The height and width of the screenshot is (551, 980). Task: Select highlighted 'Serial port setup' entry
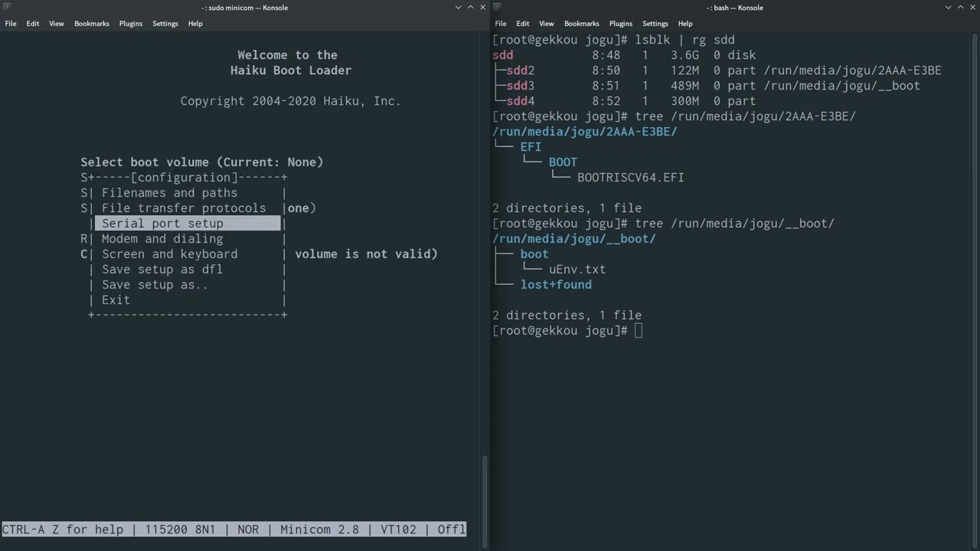[188, 223]
